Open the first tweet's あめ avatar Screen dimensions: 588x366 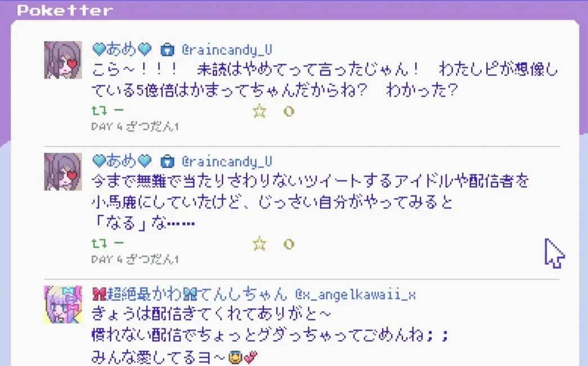click(x=63, y=60)
